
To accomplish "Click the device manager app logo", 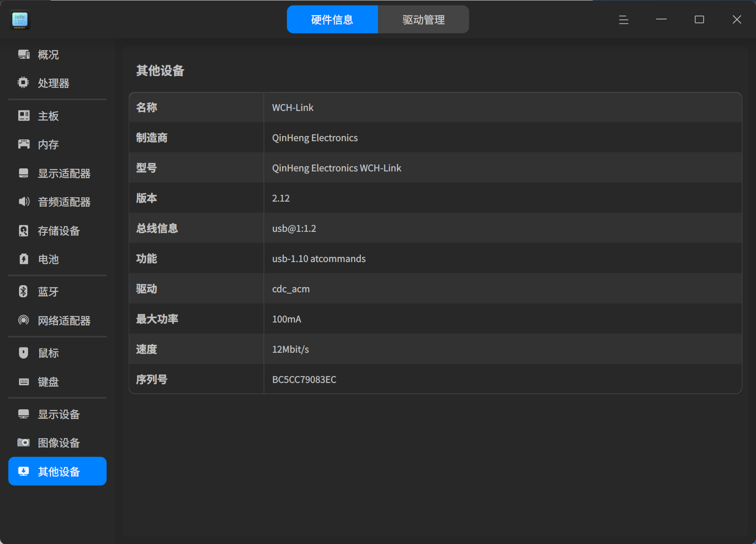I will pyautogui.click(x=20, y=19).
